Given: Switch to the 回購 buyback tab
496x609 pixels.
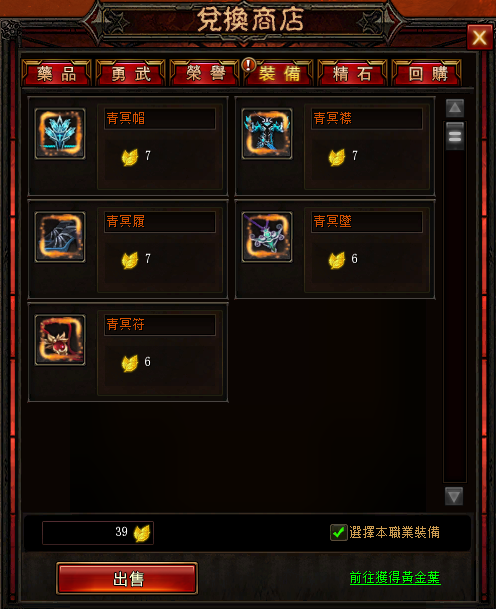Looking at the screenshot, I should (x=426, y=73).
